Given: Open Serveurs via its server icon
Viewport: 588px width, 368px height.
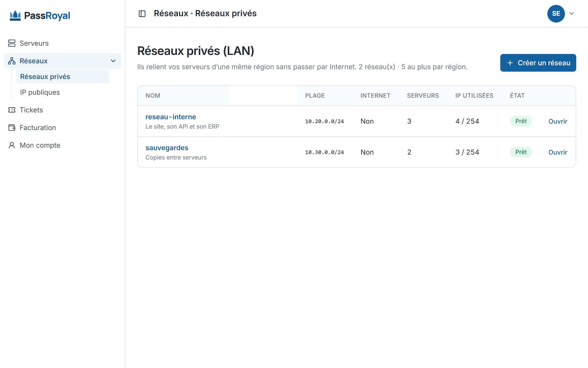Looking at the screenshot, I should 12,43.
